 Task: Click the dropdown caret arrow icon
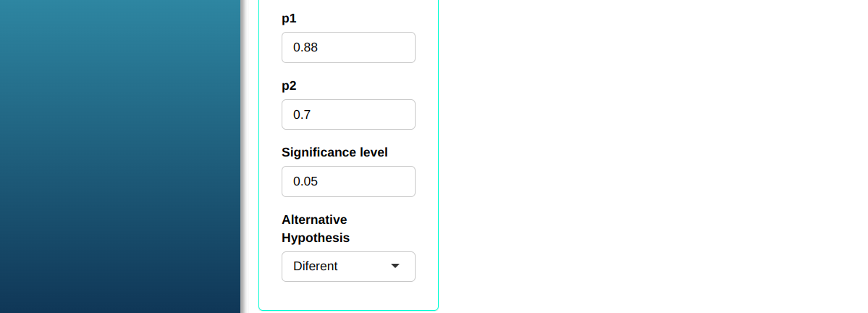click(x=395, y=266)
